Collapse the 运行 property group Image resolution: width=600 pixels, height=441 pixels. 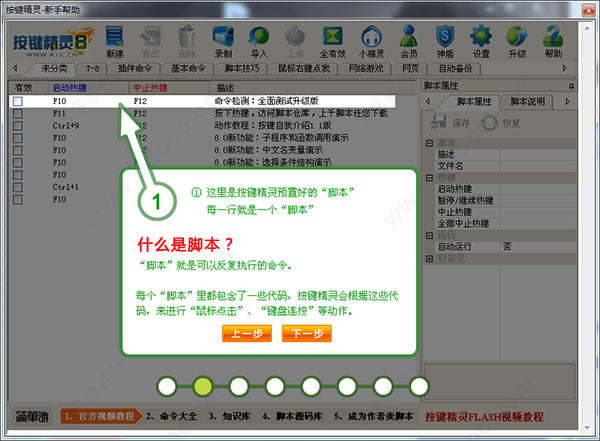click(x=429, y=235)
